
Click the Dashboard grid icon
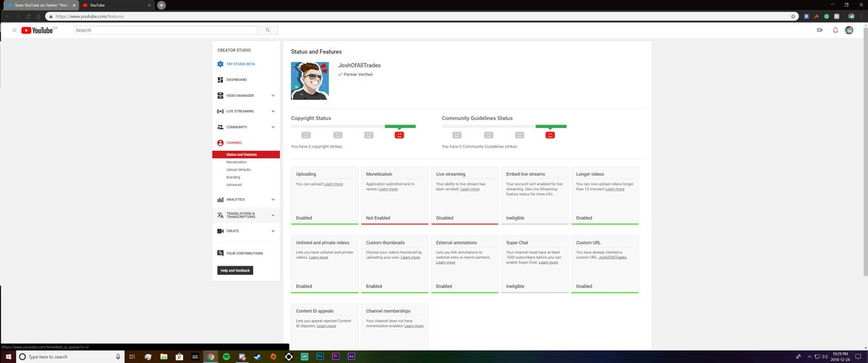tap(220, 80)
